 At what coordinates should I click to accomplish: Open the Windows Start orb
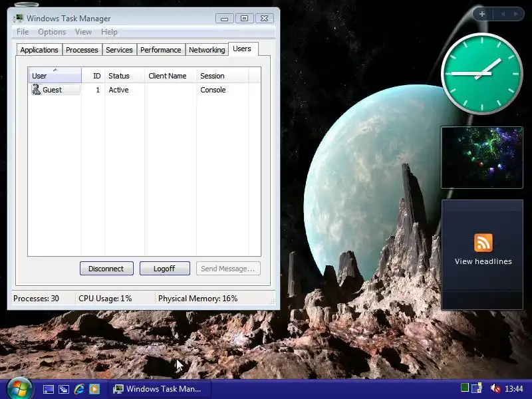[19, 389]
